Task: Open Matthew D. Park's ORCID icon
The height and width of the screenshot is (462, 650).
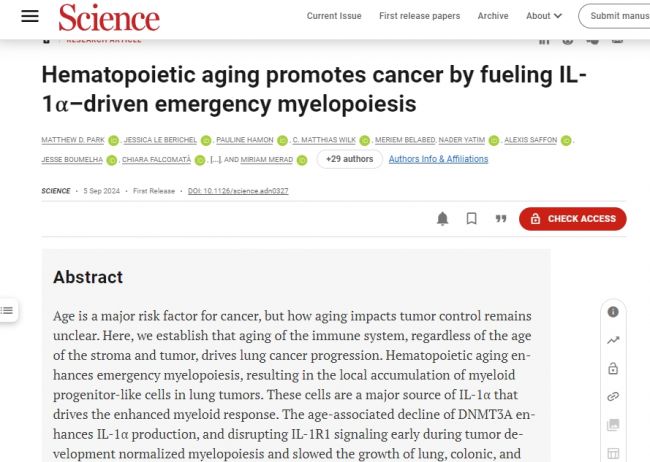Action: coord(113,141)
